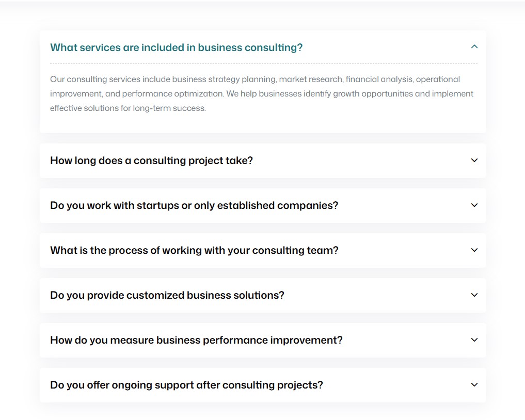Click 'What services are included in business consulting?' heading
The width and height of the screenshot is (525, 420).
pos(176,47)
